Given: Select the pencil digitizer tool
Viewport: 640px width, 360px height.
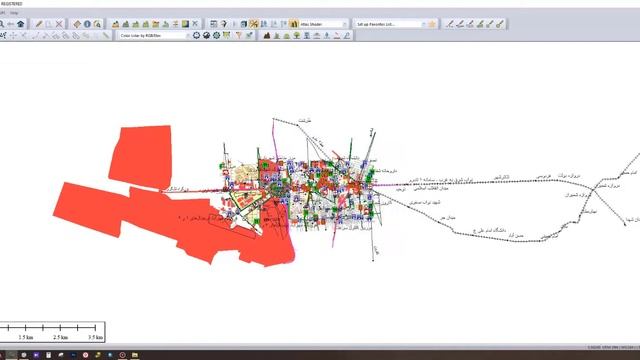Looking at the screenshot, I should click(x=39, y=24).
